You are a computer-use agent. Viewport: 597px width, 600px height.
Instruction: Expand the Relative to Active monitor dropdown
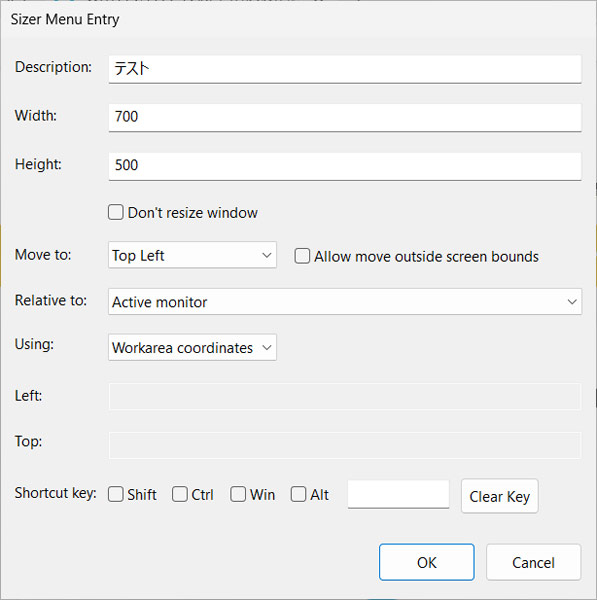345,302
